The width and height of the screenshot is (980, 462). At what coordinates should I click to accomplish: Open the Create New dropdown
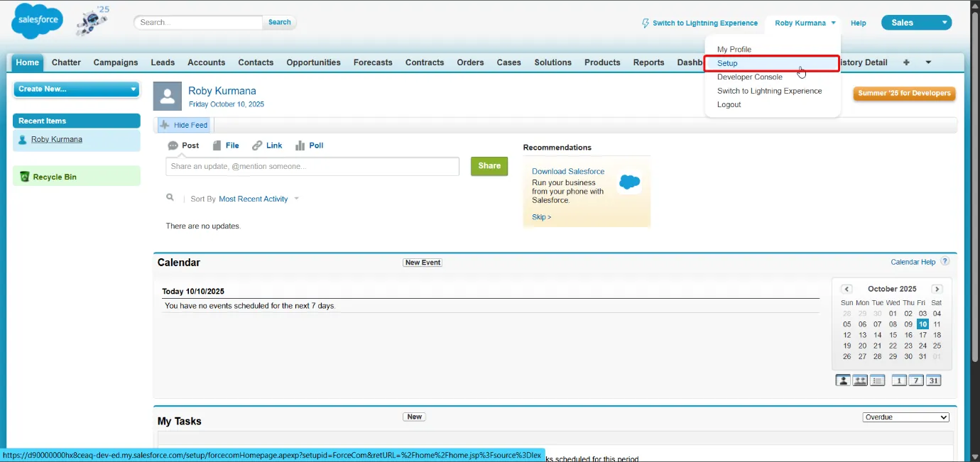pyautogui.click(x=77, y=89)
